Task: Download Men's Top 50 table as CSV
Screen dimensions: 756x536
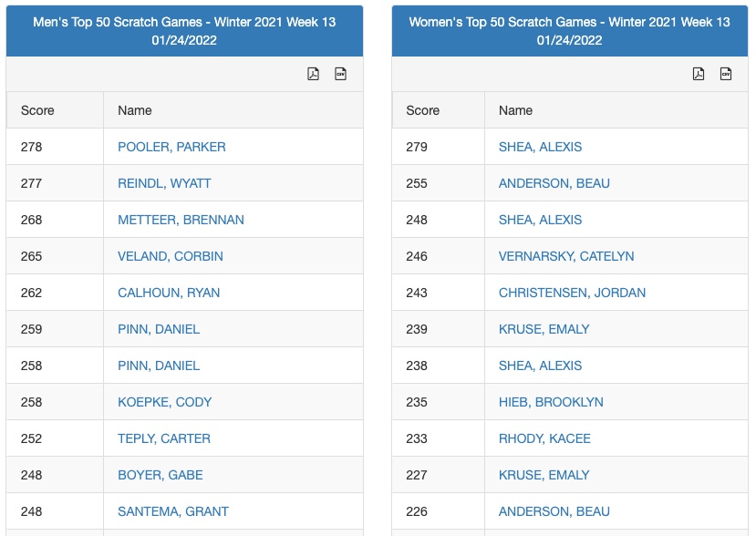Action: pos(341,74)
